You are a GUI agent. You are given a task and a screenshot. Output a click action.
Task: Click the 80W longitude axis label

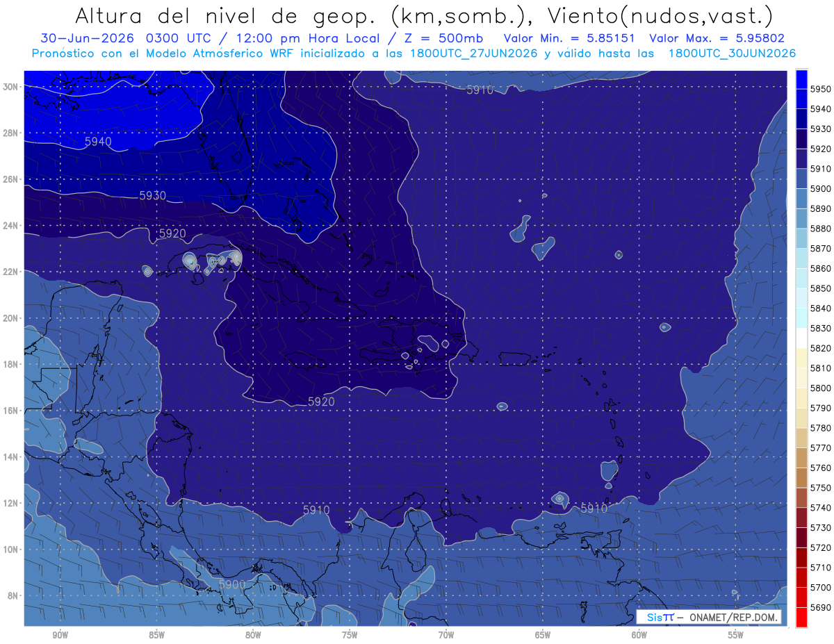coord(253,635)
